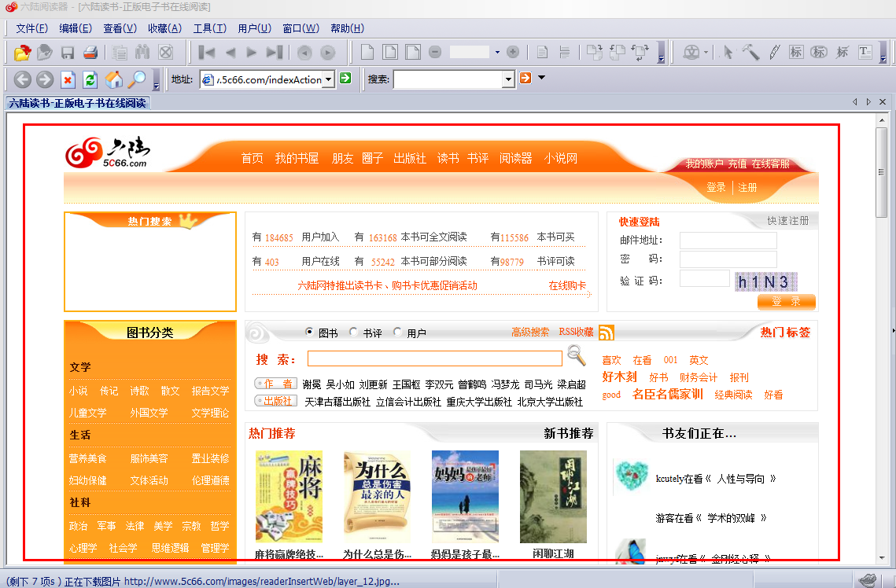Expand the address bar dropdown

[329, 79]
